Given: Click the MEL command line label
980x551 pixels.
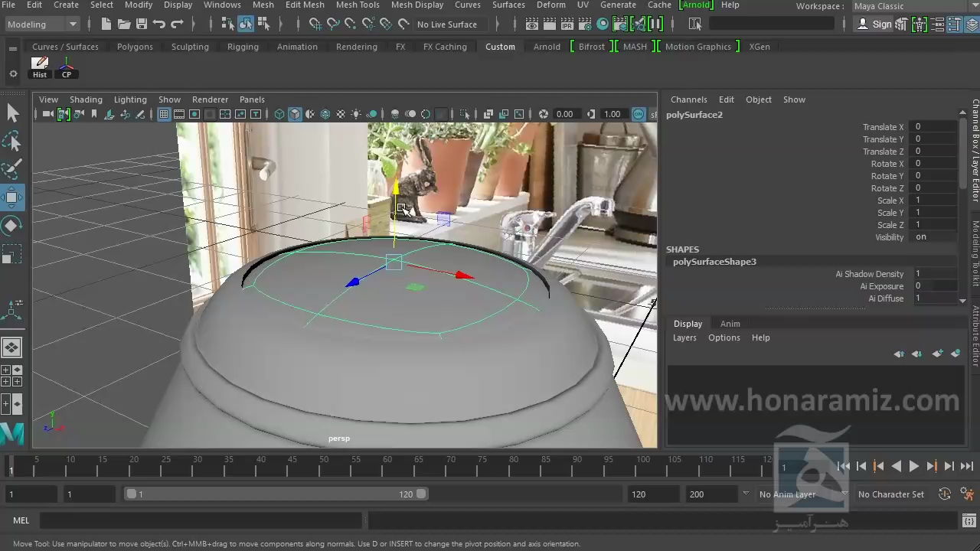Looking at the screenshot, I should (21, 520).
